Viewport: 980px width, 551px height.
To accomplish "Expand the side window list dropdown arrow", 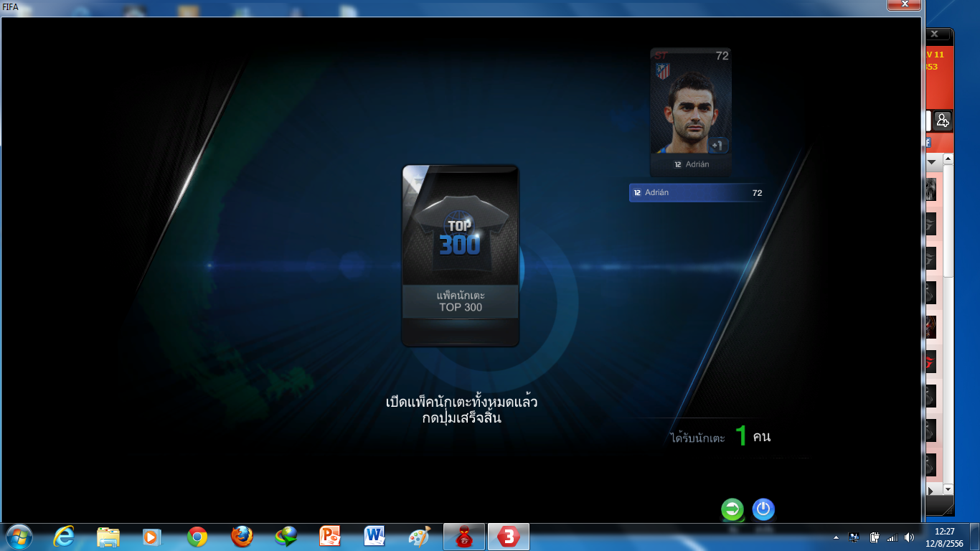I will coord(932,162).
